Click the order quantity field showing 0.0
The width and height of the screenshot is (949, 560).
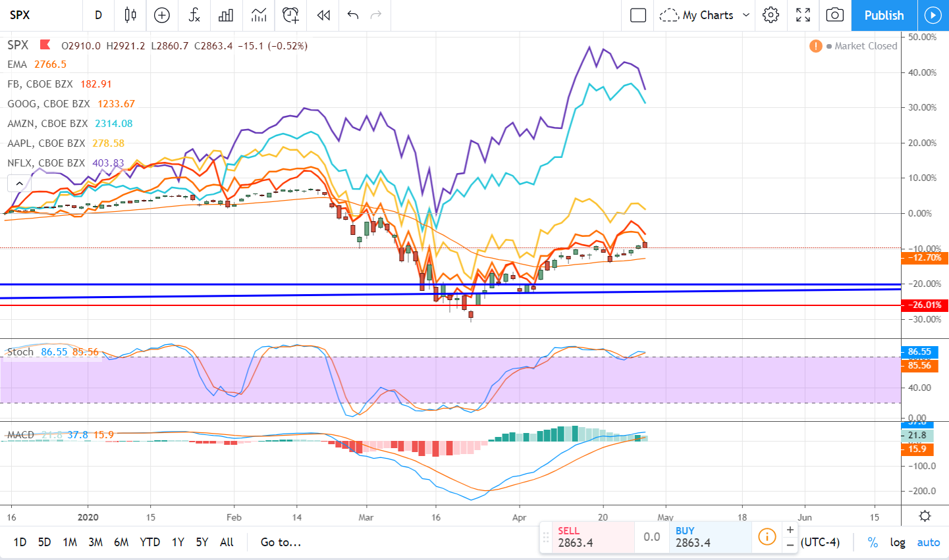pos(652,536)
